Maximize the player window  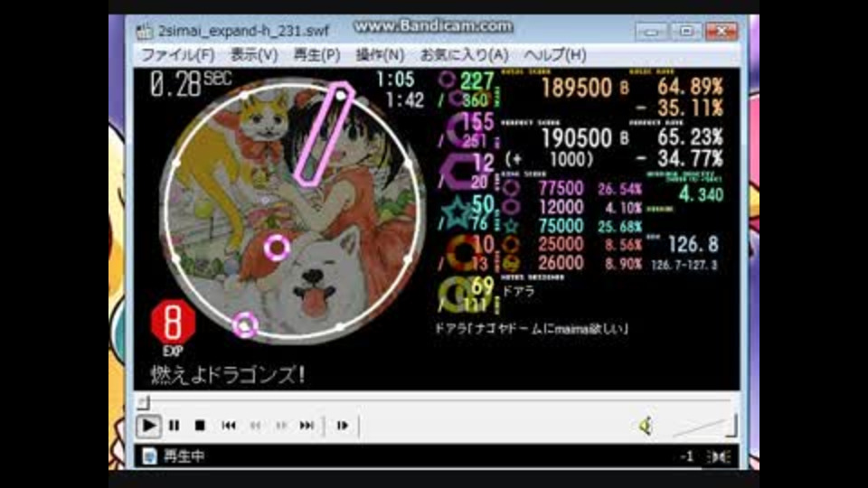coord(686,33)
